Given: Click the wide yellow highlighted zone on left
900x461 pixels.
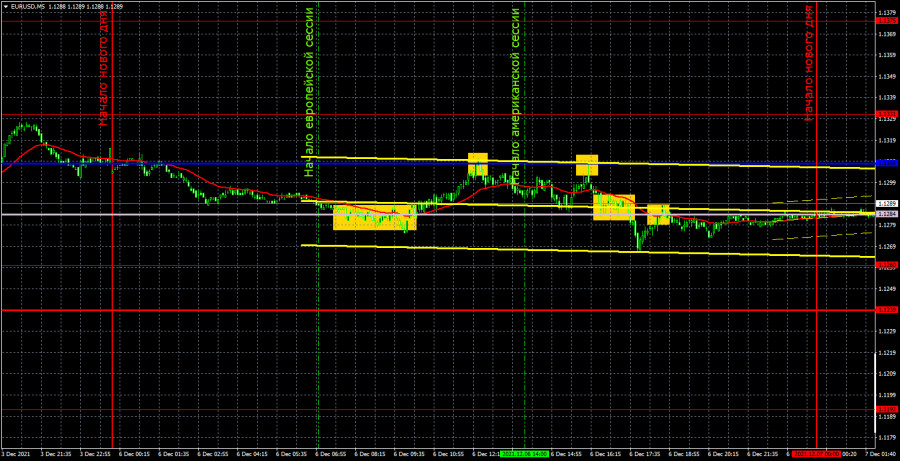Looking at the screenshot, I should [x=374, y=217].
